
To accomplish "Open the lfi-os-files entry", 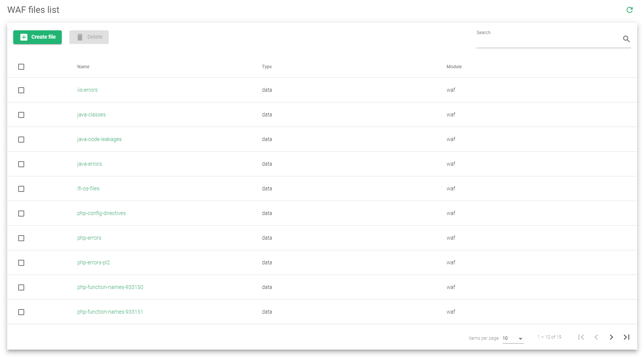I will pos(88,188).
